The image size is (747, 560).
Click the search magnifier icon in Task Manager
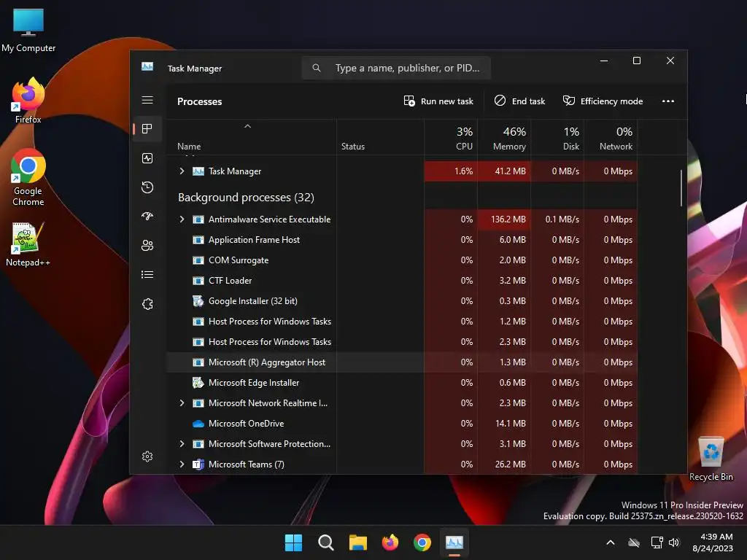(x=317, y=68)
